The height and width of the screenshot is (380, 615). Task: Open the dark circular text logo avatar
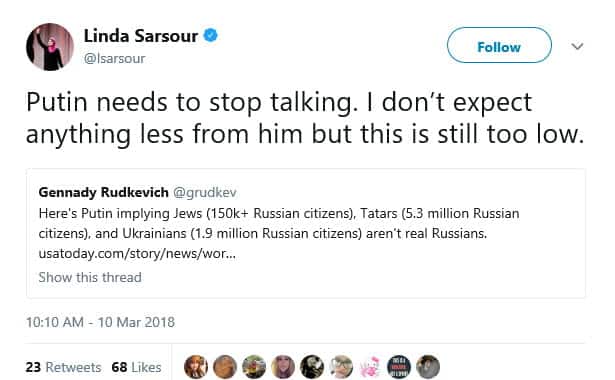[x=399, y=367]
